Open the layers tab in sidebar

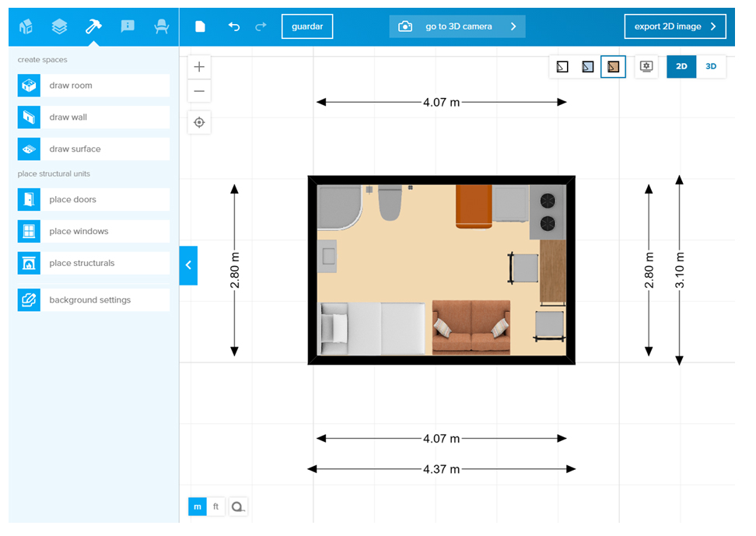point(60,26)
